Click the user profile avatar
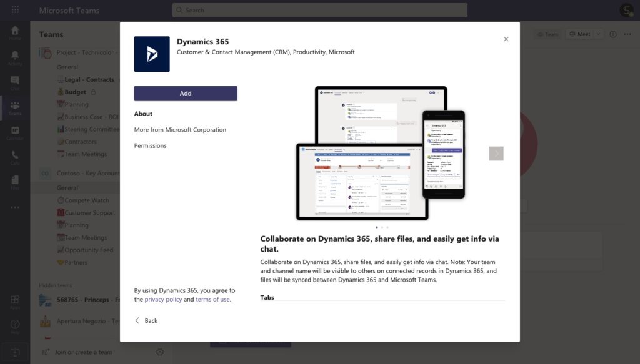This screenshot has height=364, width=640. click(x=626, y=10)
